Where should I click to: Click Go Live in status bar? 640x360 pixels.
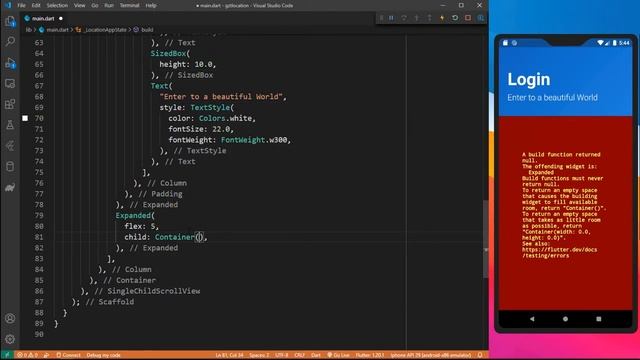[338, 355]
